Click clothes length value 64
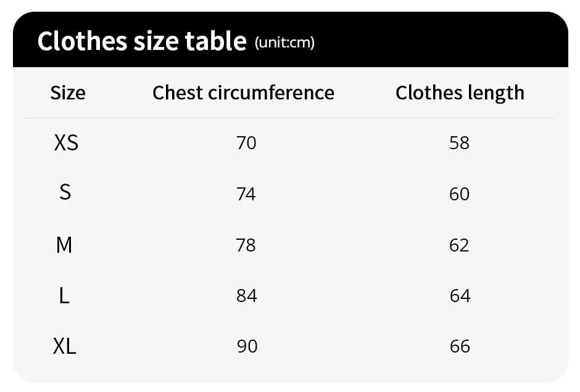The image size is (580, 392). (460, 296)
